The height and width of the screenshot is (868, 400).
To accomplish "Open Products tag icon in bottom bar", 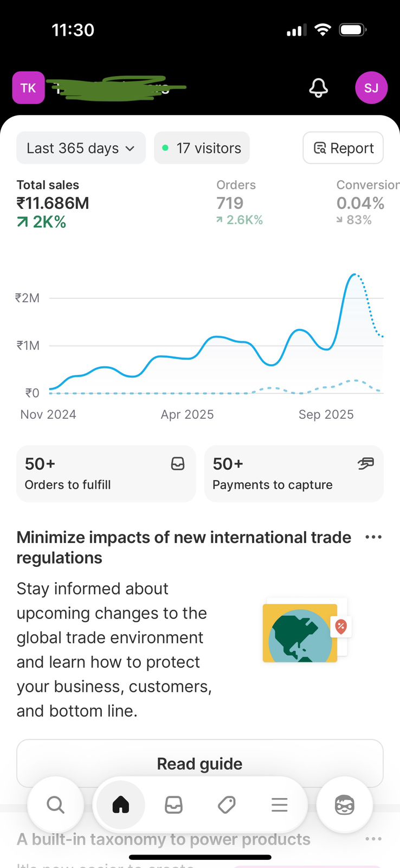I will coord(227,805).
